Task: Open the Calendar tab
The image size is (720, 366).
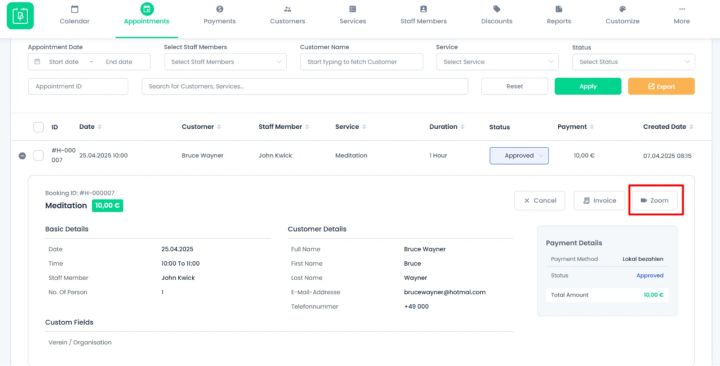Action: [74, 16]
